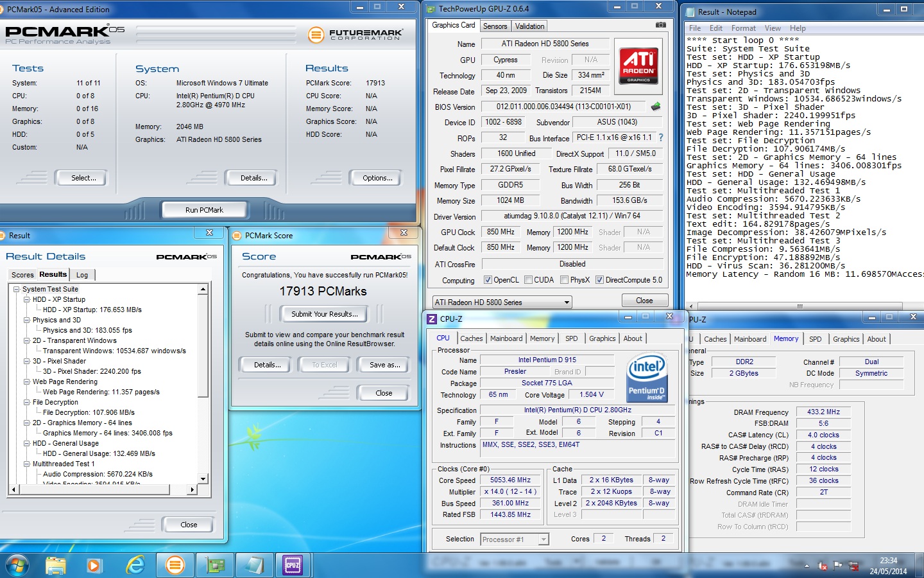The image size is (924, 578).
Task: Click the Close button in GPU-Z
Action: (x=644, y=301)
